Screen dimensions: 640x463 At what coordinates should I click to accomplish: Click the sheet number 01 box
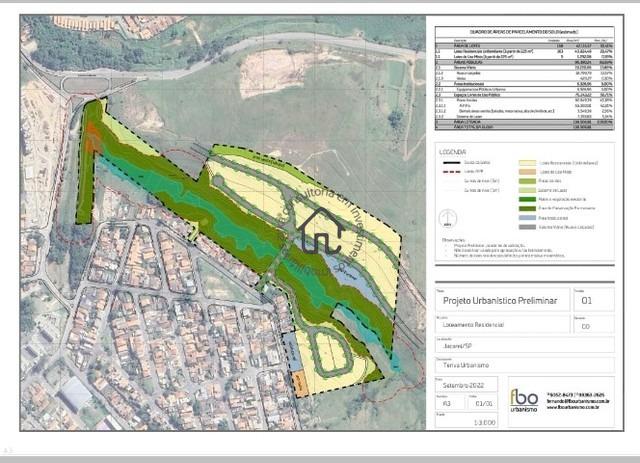pyautogui.click(x=587, y=299)
